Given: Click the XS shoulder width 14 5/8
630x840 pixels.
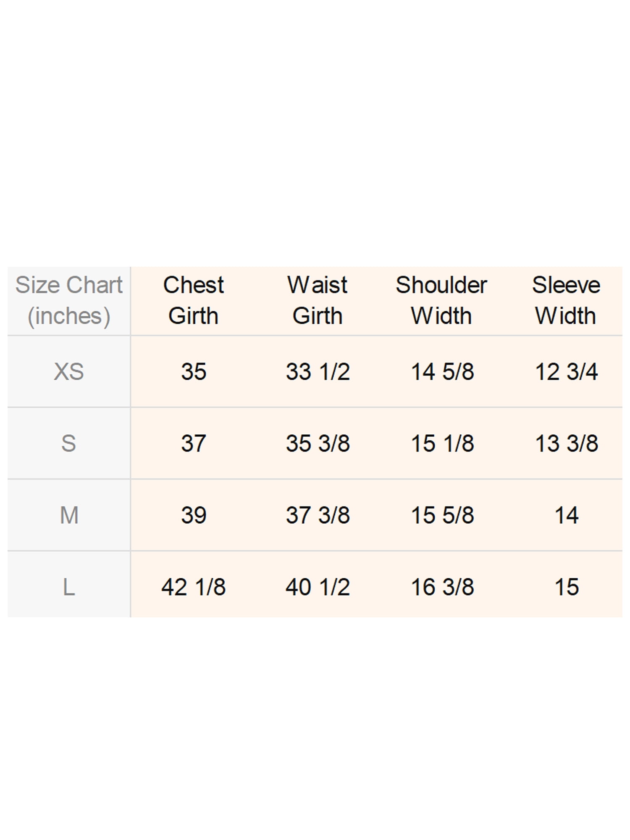Looking at the screenshot, I should 443,372.
